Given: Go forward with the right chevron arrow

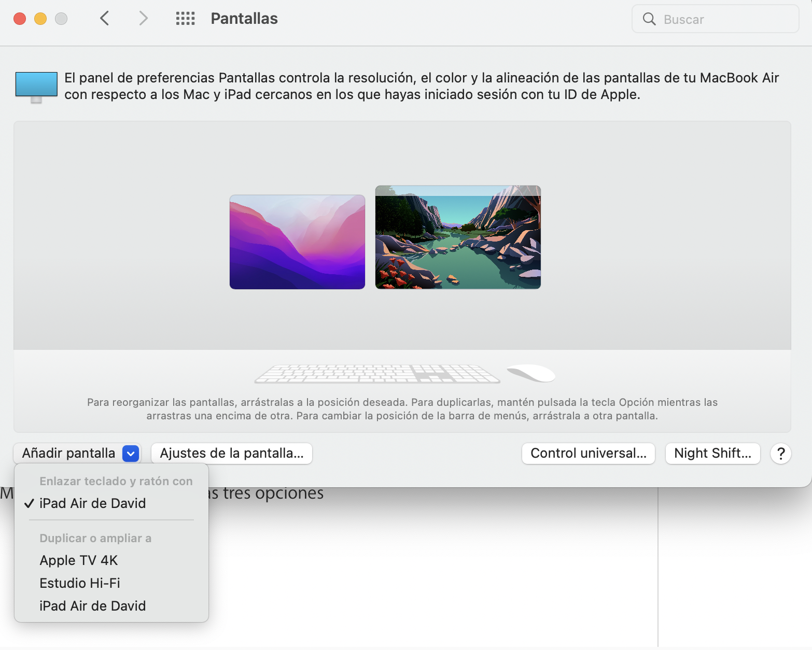Looking at the screenshot, I should pyautogui.click(x=144, y=19).
